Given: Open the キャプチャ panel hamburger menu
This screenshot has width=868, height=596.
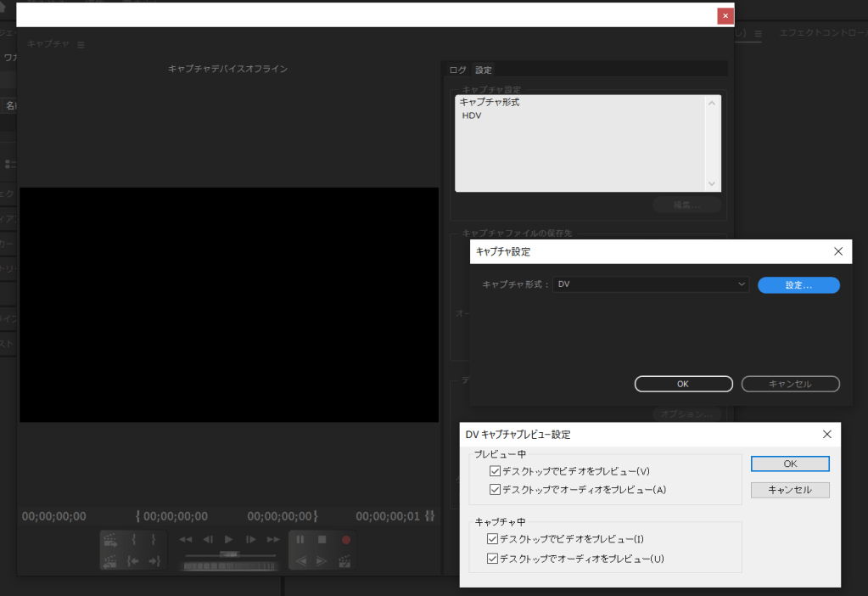Looking at the screenshot, I should [x=81, y=44].
